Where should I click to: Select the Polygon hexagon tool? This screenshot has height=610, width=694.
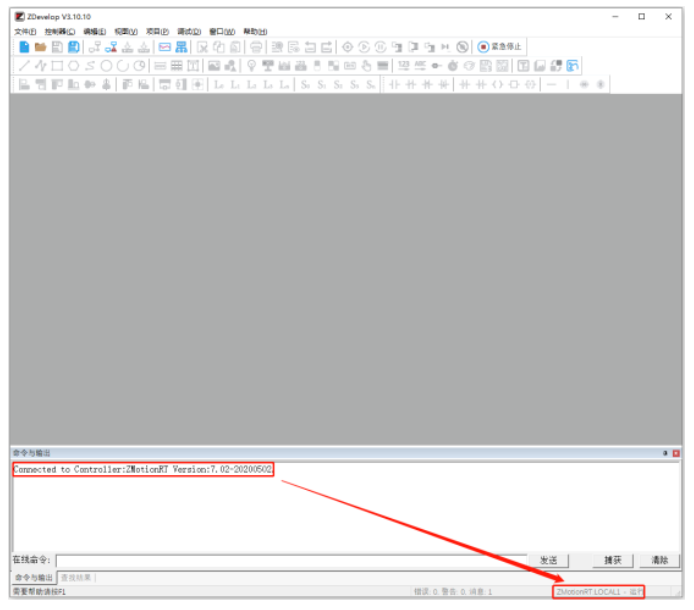point(73,66)
